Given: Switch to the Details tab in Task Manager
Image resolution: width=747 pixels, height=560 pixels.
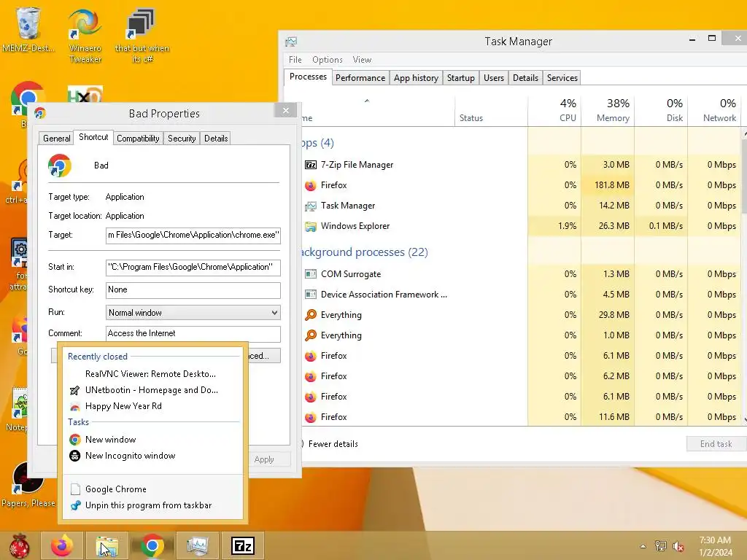Looking at the screenshot, I should (525, 78).
